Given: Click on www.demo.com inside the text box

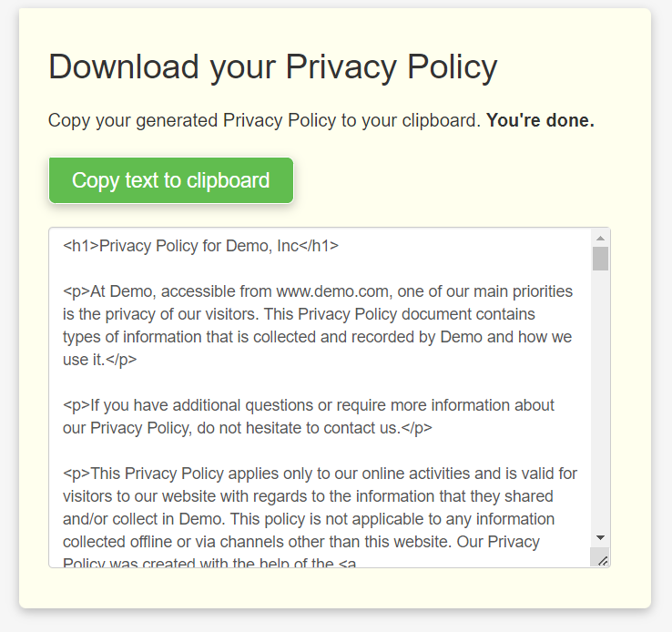Looking at the screenshot, I should click(332, 291).
